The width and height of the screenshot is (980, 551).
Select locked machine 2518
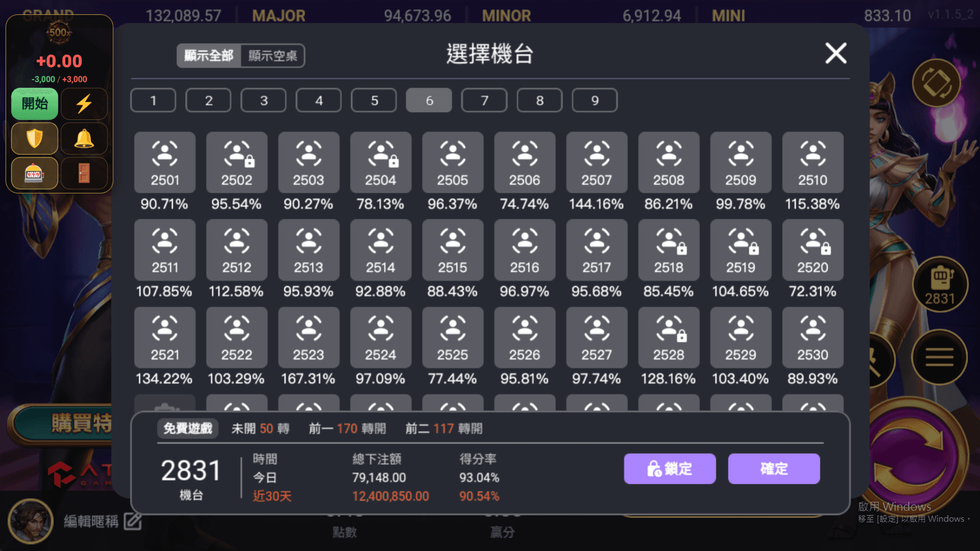tap(669, 250)
